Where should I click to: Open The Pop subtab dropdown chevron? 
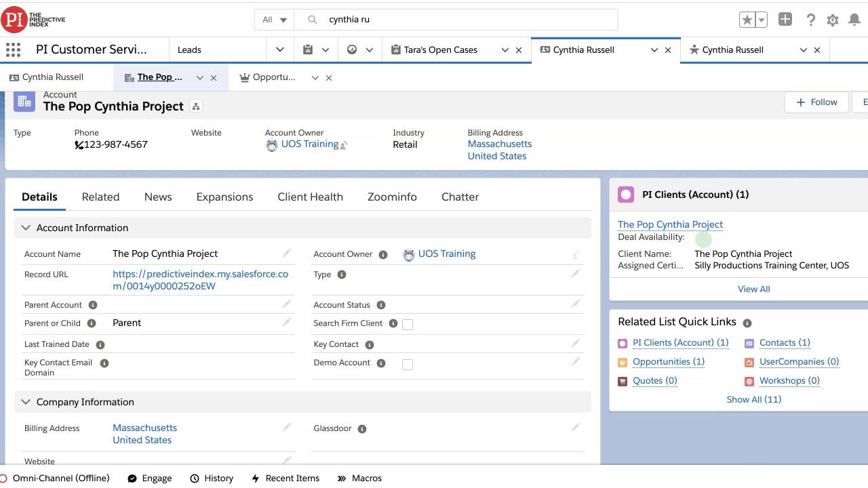click(200, 78)
